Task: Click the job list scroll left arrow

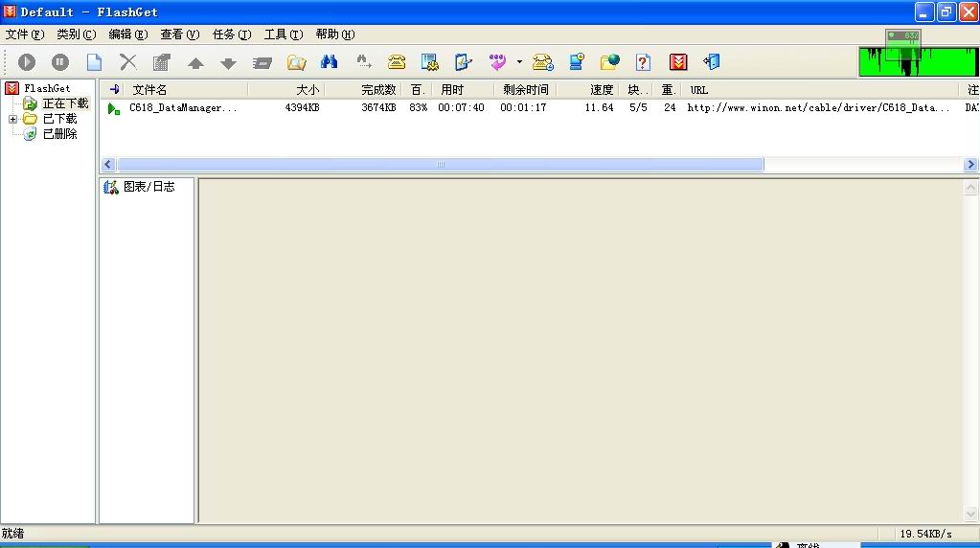Action: [x=107, y=165]
